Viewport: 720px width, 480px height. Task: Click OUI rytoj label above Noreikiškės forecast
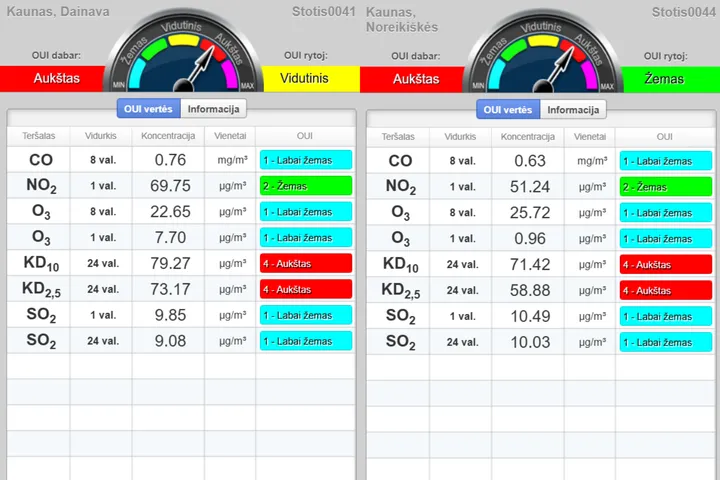[x=665, y=56]
